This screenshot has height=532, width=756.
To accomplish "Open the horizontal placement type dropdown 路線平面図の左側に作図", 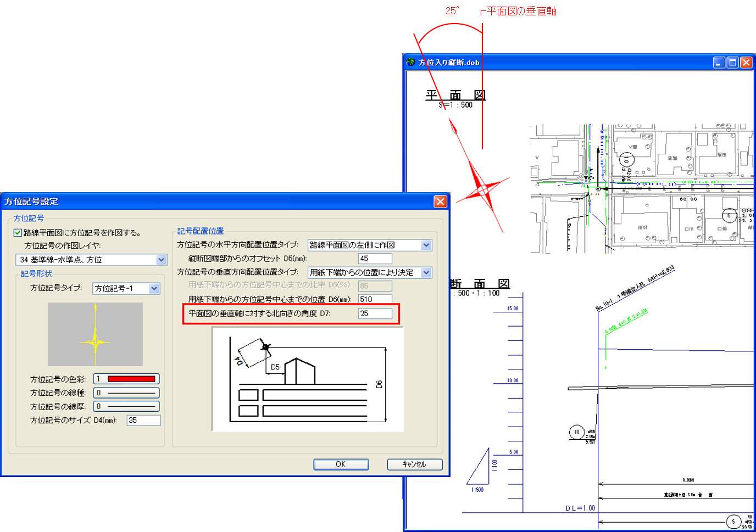I will pyautogui.click(x=426, y=245).
